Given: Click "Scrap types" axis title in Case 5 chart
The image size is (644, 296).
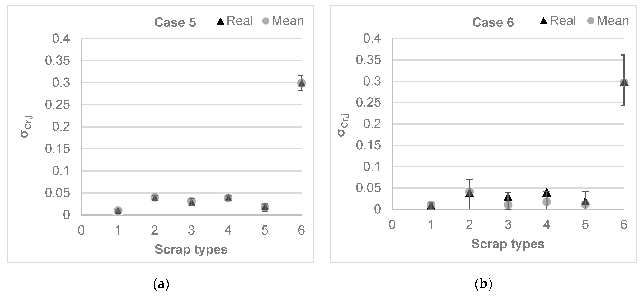Looking at the screenshot, I should [191, 249].
